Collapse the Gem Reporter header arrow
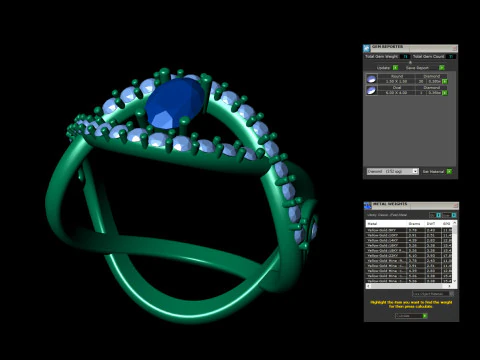 click(x=410, y=63)
